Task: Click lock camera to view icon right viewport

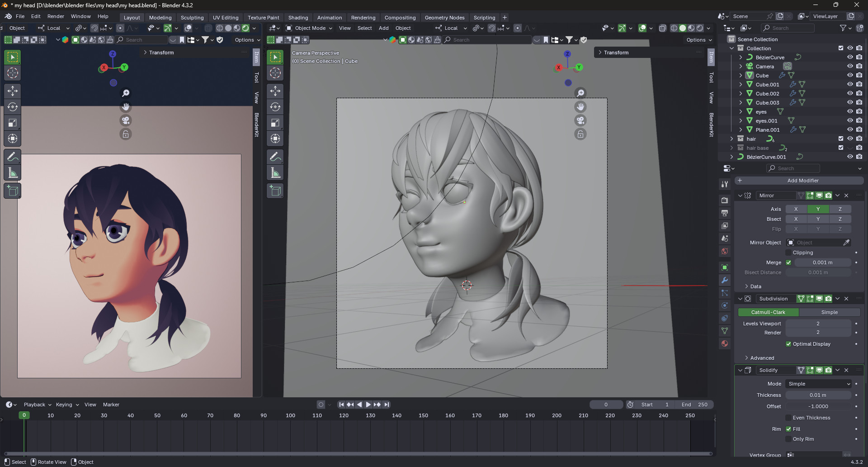Action: click(x=580, y=134)
